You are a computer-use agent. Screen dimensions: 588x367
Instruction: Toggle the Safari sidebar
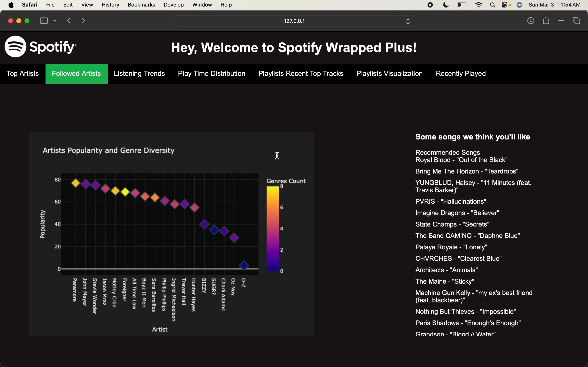click(x=43, y=21)
